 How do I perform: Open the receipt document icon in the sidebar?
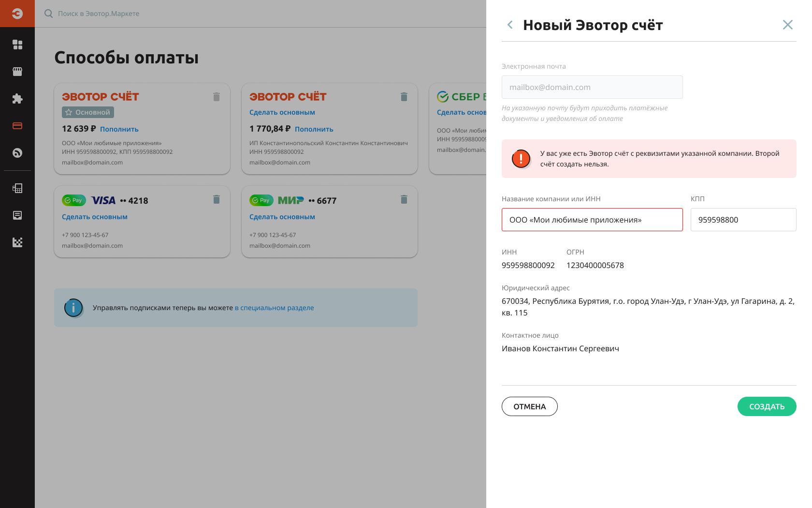coord(17,215)
